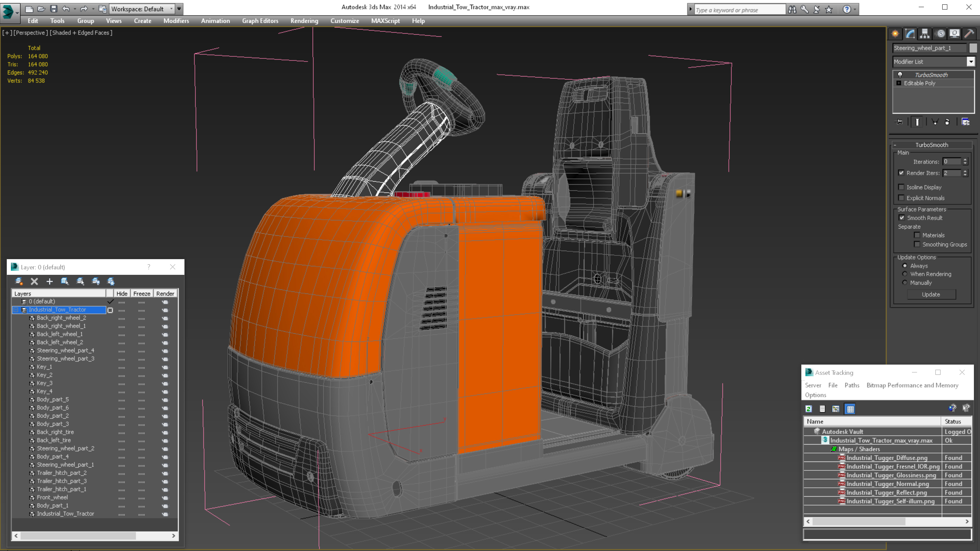Open the Redo history dropdown arrow

[93, 9]
